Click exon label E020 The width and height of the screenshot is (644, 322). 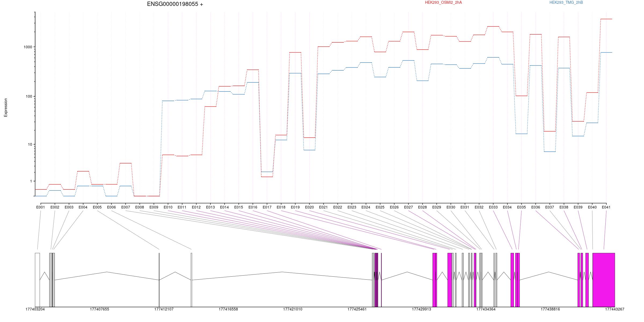309,207
